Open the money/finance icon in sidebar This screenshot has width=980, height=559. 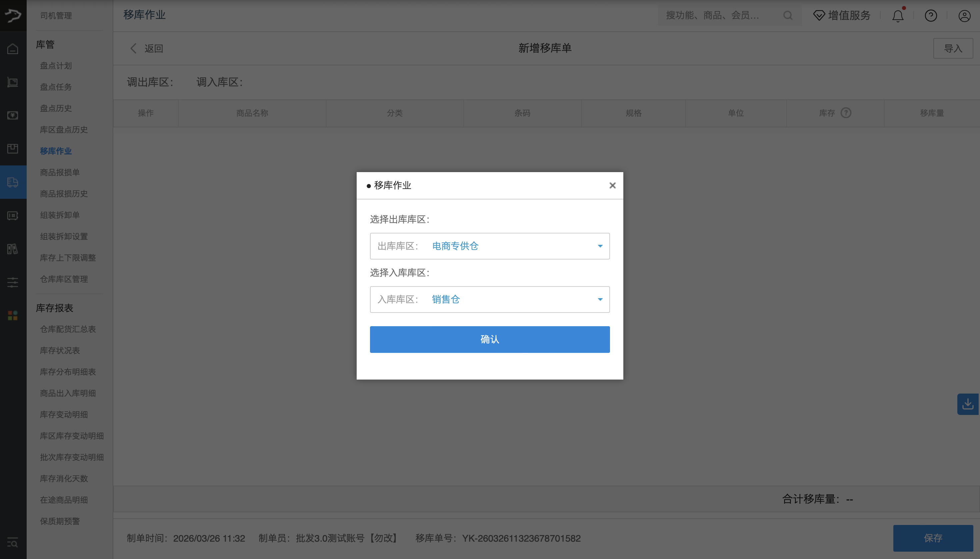pyautogui.click(x=13, y=115)
